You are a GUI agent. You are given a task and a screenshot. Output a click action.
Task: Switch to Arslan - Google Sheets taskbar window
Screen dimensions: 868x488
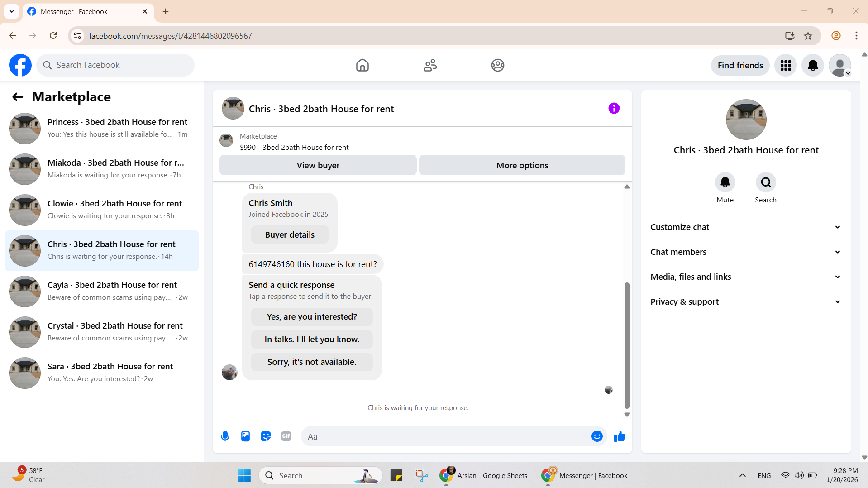coord(484,476)
